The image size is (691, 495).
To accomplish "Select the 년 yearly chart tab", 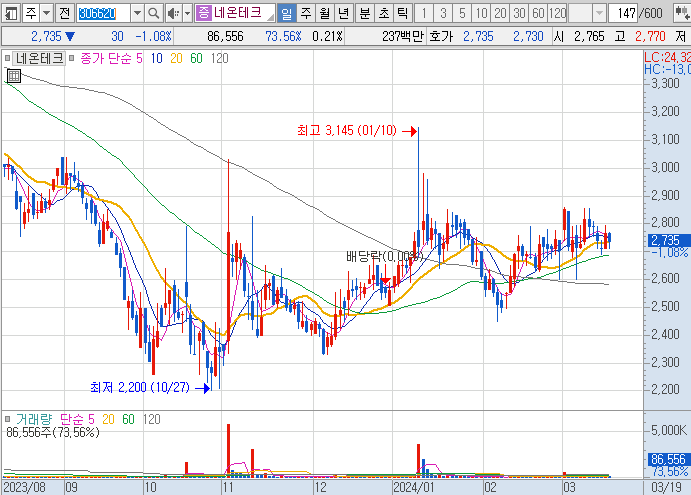I will pyautogui.click(x=343, y=13).
